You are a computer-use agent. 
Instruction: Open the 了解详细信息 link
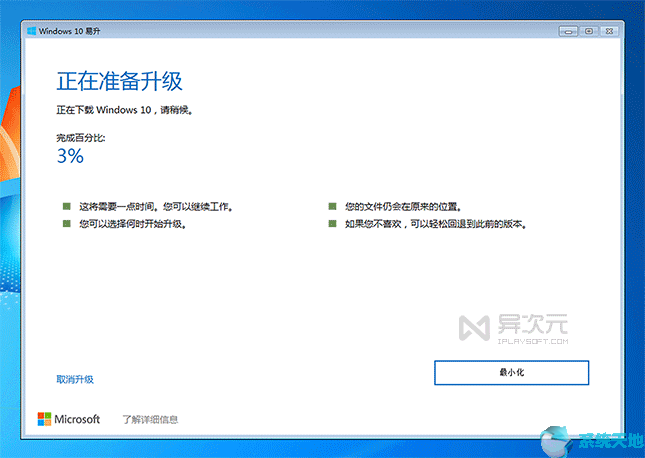coord(150,419)
